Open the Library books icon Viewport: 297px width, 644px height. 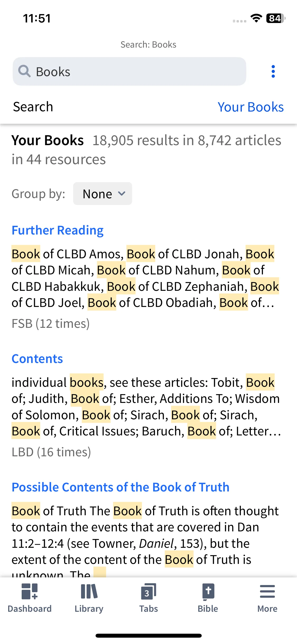89,591
